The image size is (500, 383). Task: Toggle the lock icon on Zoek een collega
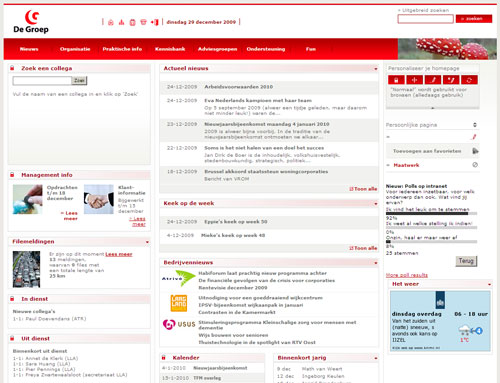(x=12, y=68)
